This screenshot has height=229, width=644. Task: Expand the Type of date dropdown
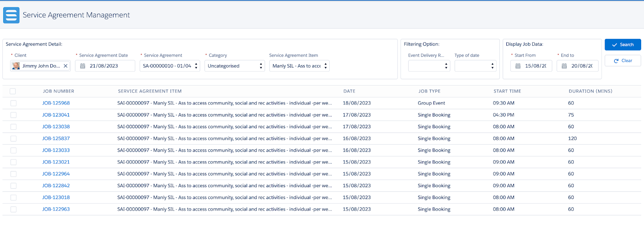pyautogui.click(x=475, y=66)
